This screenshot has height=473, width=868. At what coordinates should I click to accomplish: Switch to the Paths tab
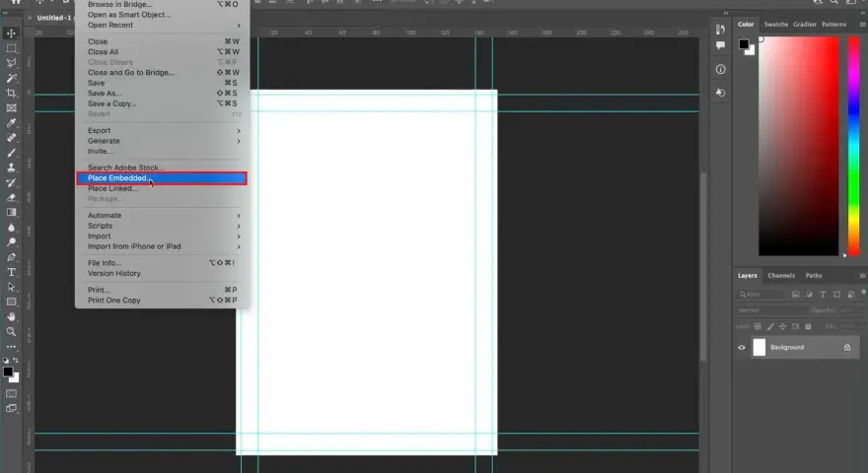point(813,276)
